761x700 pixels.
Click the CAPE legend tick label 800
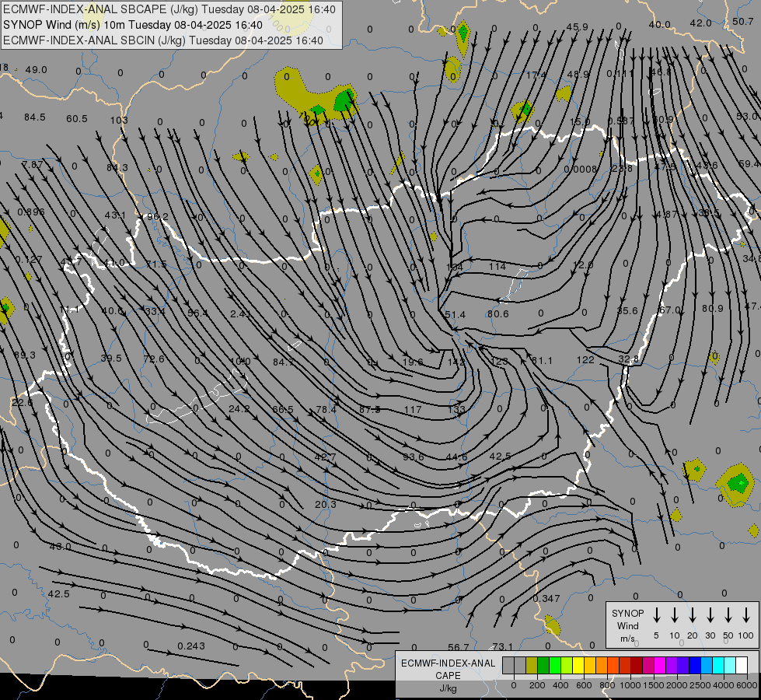click(x=607, y=685)
